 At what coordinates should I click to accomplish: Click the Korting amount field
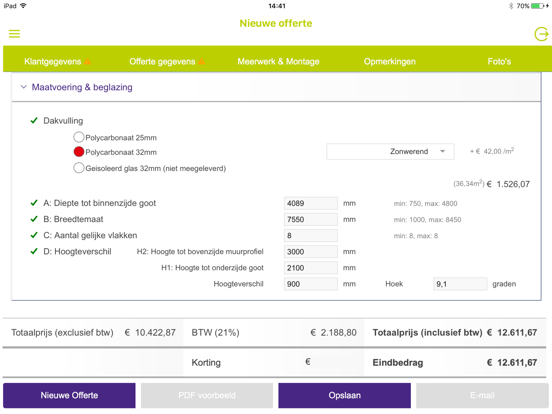(334, 362)
